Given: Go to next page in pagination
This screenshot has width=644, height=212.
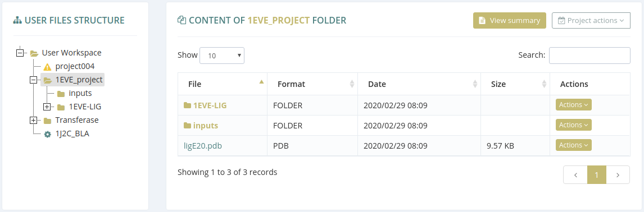Looking at the screenshot, I should 618,174.
